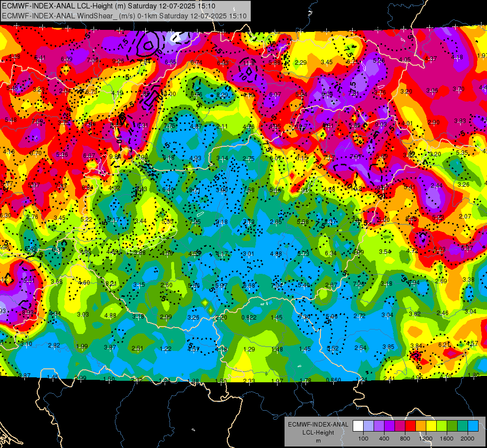Click the red legend swatch

coord(410,426)
